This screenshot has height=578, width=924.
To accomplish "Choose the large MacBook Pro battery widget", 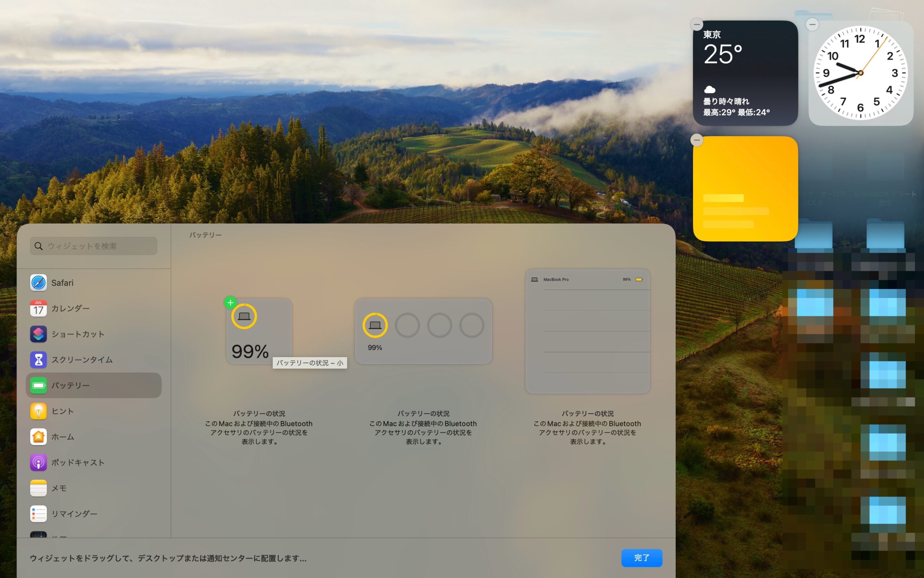I will 588,331.
